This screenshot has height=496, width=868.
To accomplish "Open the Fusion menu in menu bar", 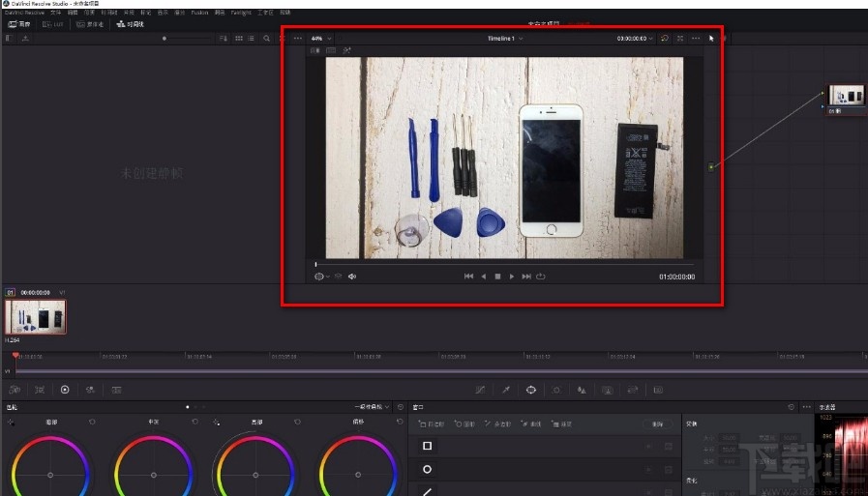I will [199, 13].
